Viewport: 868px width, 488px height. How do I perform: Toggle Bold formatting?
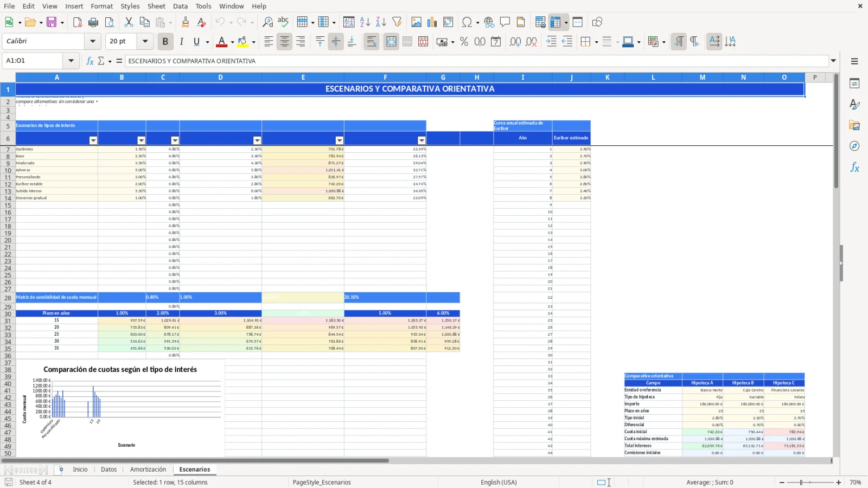[165, 41]
